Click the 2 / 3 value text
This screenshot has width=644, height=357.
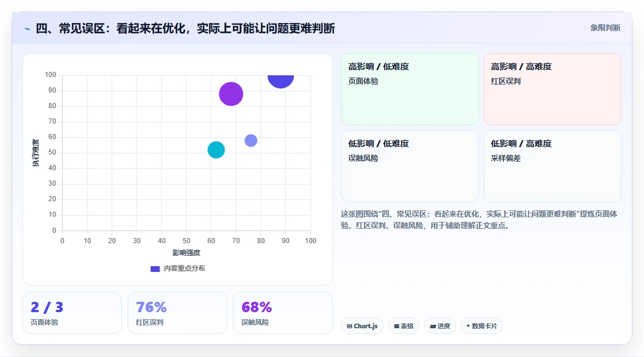[47, 308]
